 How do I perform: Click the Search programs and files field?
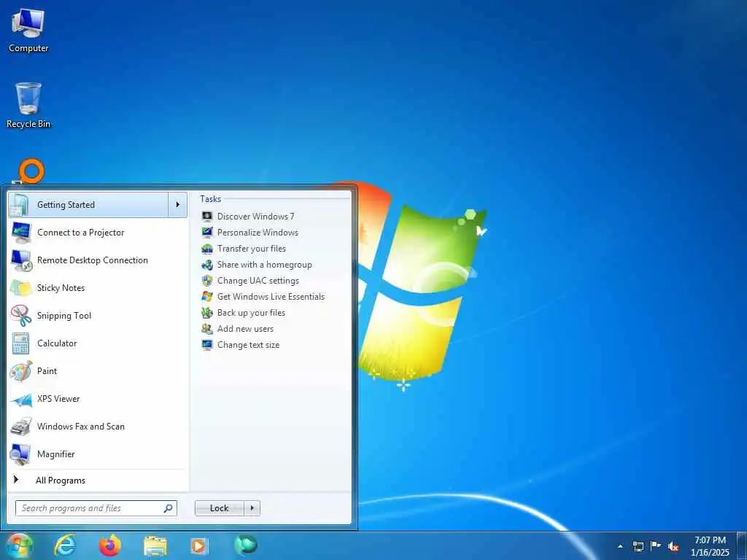click(x=96, y=508)
